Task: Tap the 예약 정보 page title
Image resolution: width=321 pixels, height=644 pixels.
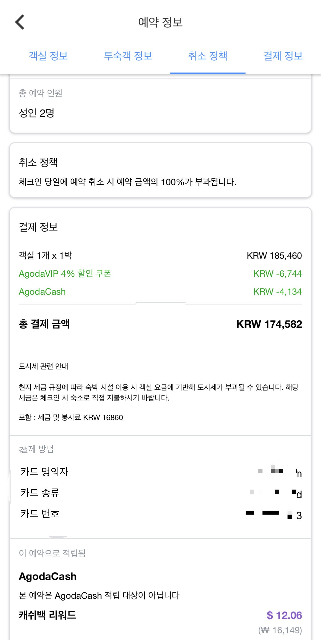Action: [160, 22]
